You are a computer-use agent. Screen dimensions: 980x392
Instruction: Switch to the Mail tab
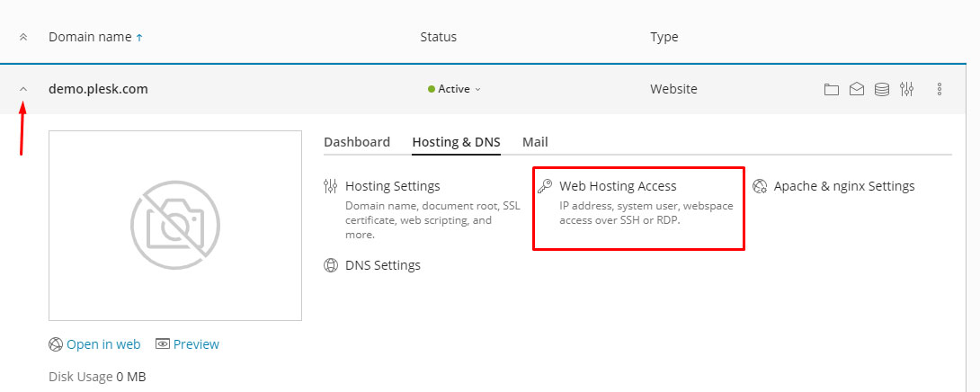(x=535, y=142)
